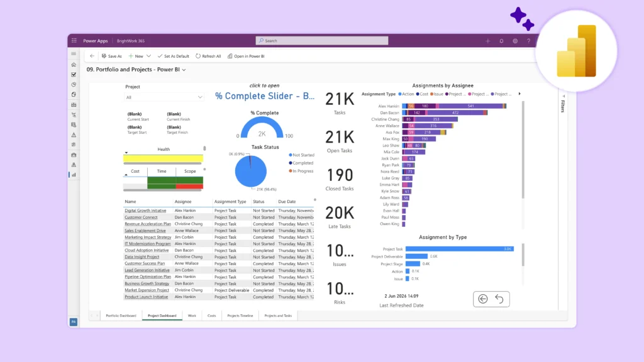The height and width of the screenshot is (362, 644).
Task: Click the plus icon in the top bar
Action: (487, 41)
